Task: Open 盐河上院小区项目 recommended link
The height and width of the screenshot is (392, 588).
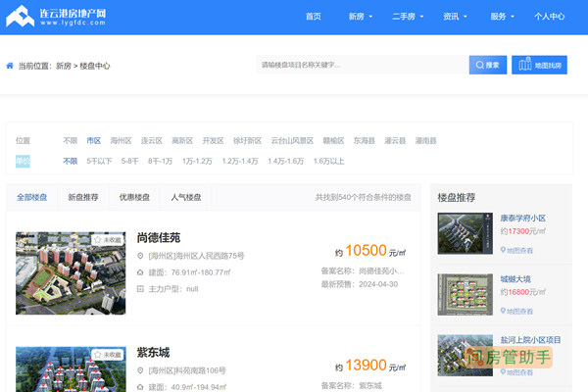Action: click(530, 340)
